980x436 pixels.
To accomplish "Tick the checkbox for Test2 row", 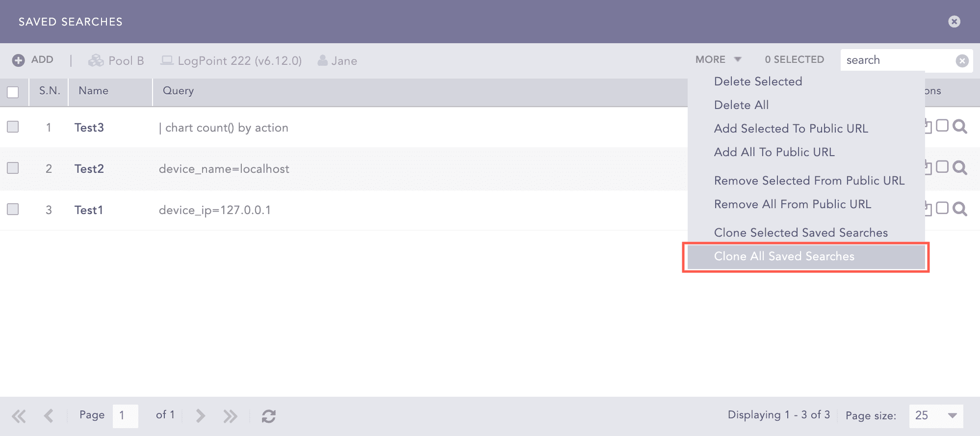I will (13, 168).
